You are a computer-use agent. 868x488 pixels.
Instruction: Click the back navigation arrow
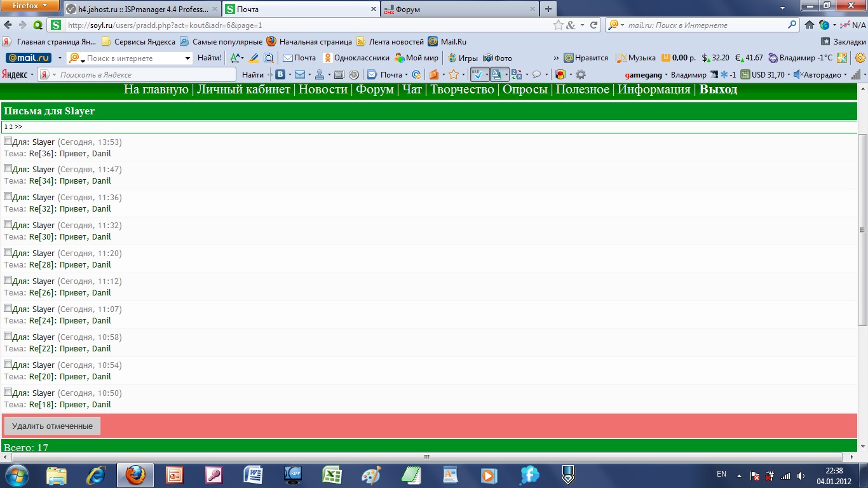pyautogui.click(x=8, y=25)
